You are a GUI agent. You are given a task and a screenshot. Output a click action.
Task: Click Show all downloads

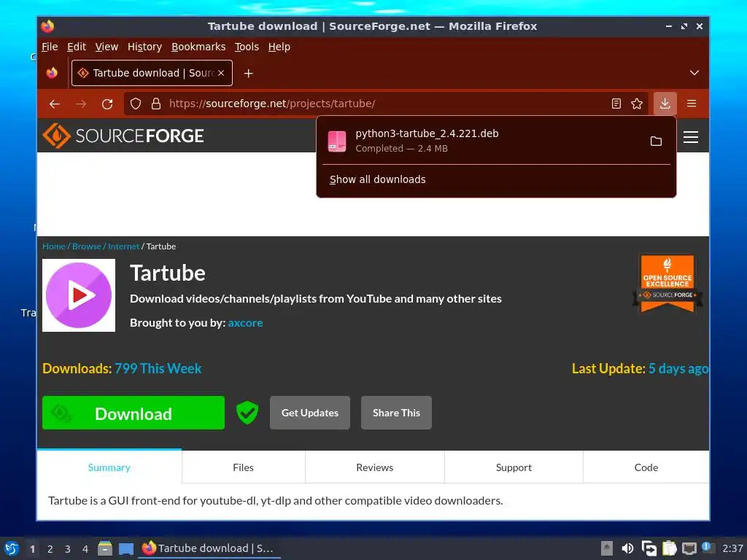coord(377,179)
